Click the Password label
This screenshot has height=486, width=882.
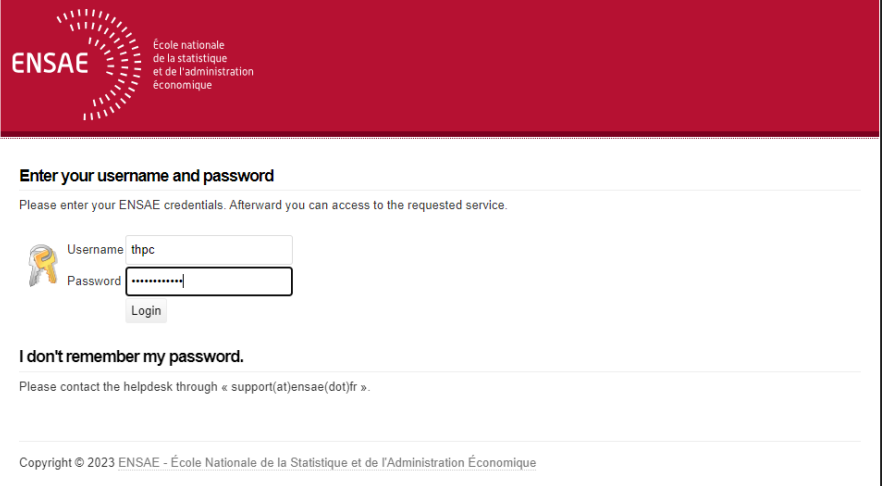tap(94, 282)
